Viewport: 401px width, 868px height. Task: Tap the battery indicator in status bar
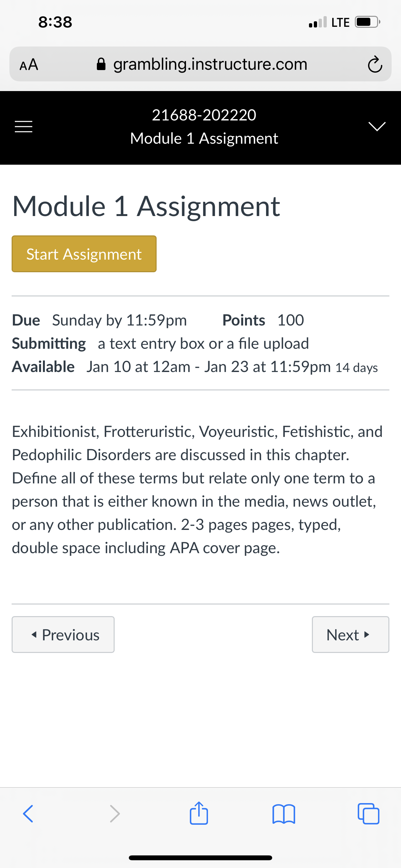[x=368, y=22]
